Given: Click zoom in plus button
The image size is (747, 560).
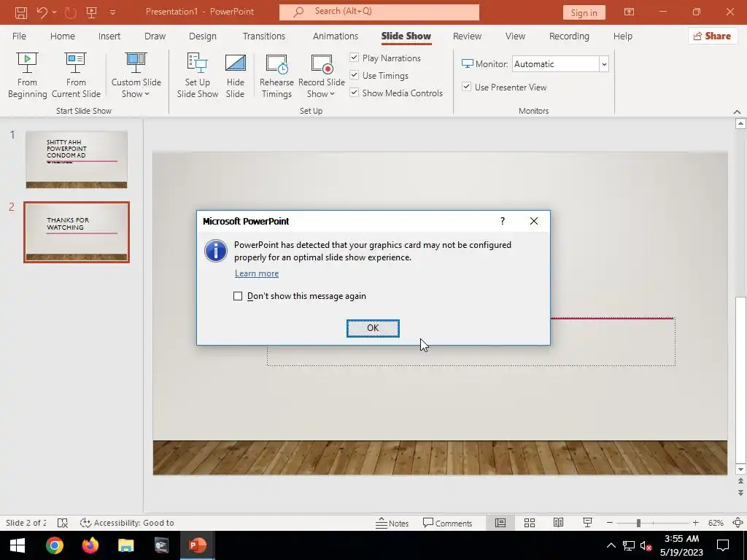Looking at the screenshot, I should [x=695, y=523].
